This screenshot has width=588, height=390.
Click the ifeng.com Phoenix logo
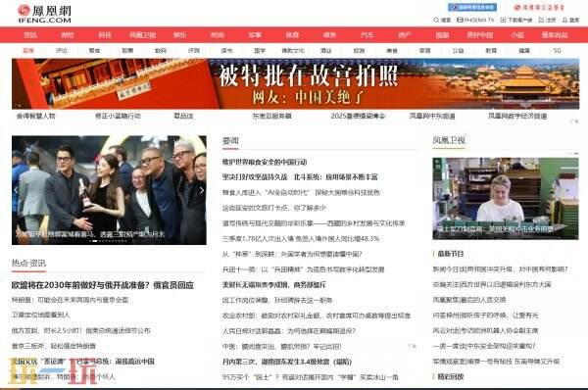pos(44,14)
